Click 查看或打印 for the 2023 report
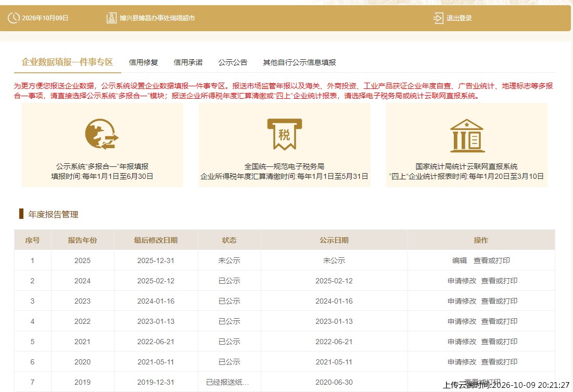The image size is (573, 392). tap(499, 301)
